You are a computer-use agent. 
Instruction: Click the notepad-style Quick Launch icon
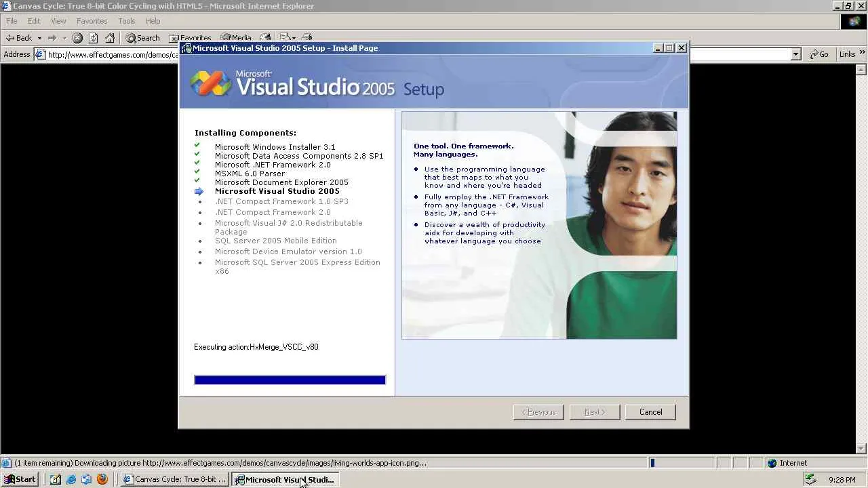pos(55,479)
